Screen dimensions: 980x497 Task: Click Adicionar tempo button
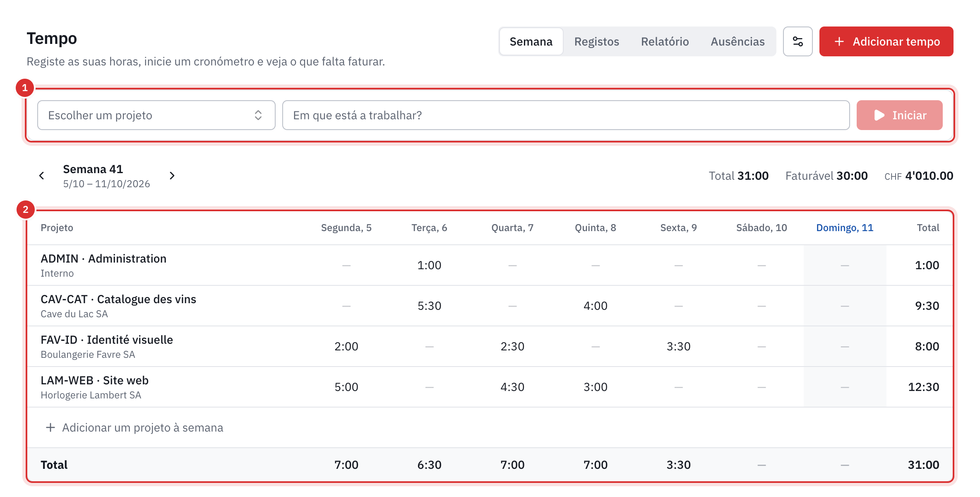886,41
